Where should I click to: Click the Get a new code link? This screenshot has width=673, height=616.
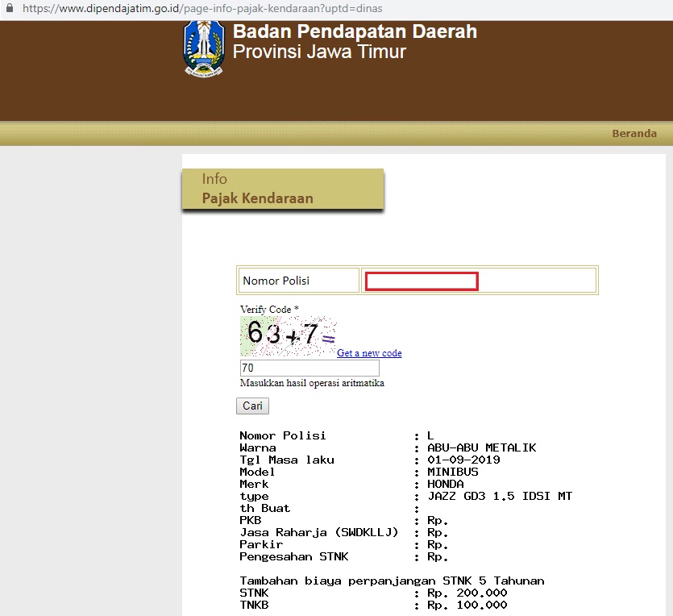coord(369,353)
